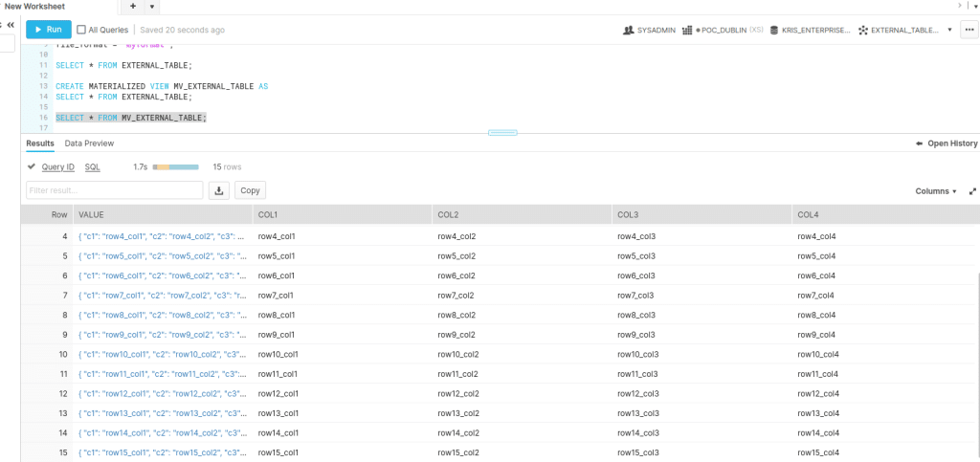Expand the context selector dropdown arrow
The image size is (980, 462).
[949, 30]
